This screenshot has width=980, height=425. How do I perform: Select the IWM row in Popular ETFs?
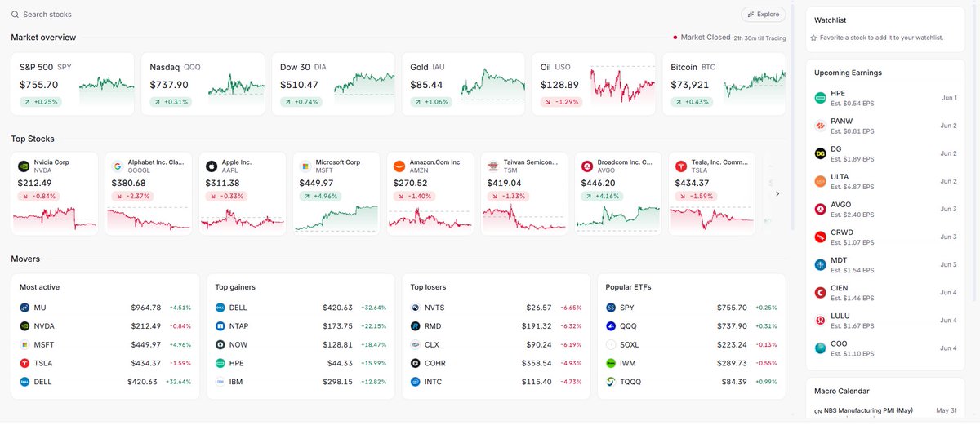tap(691, 363)
